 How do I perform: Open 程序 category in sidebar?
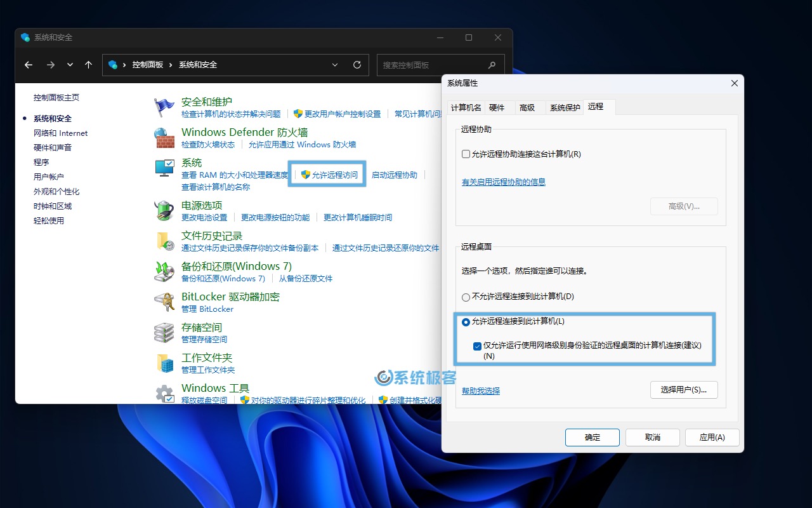(41, 162)
